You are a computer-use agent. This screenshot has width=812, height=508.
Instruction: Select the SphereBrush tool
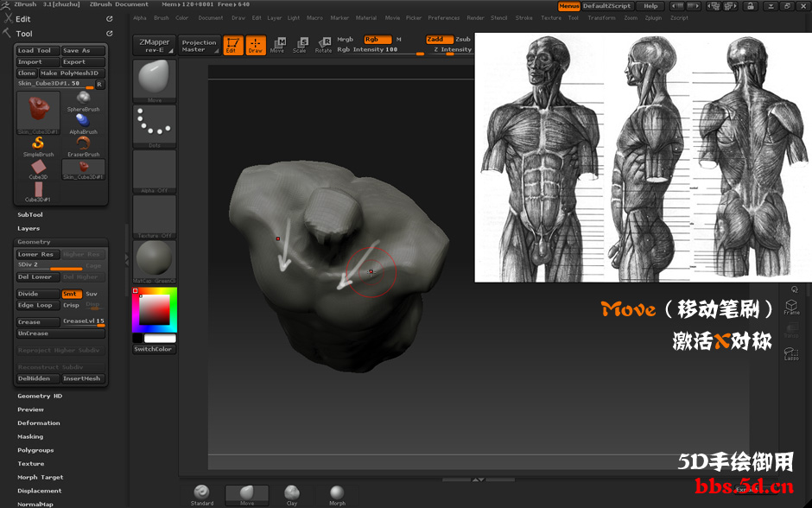(84, 102)
